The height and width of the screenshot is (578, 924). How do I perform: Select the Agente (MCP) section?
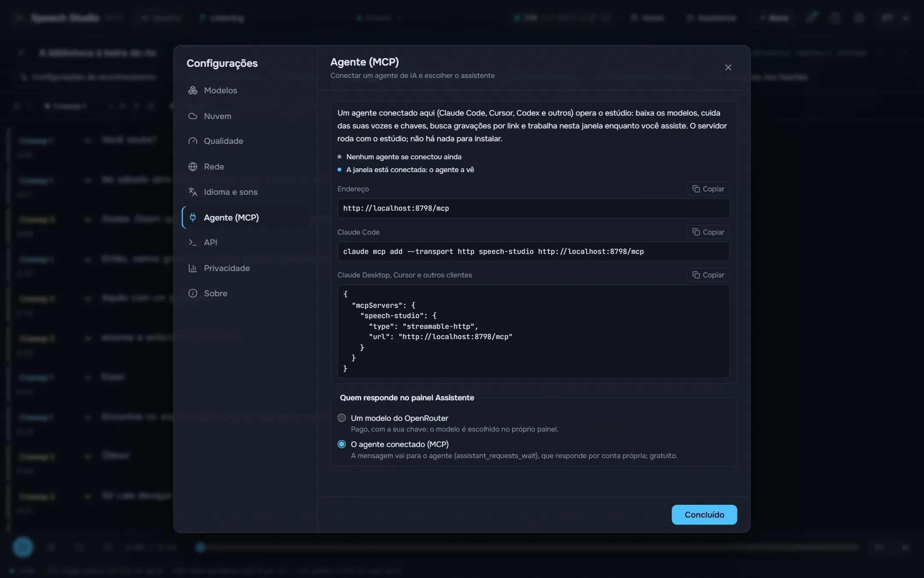click(246, 217)
